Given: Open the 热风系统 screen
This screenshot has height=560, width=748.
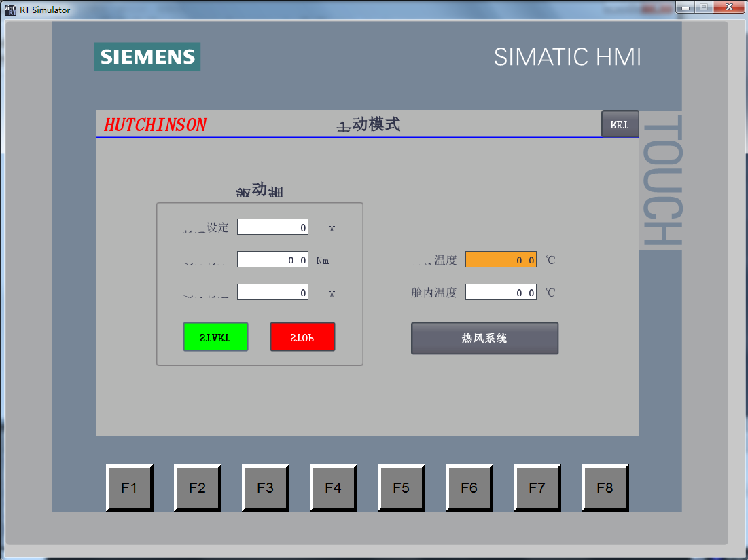Looking at the screenshot, I should point(484,338).
